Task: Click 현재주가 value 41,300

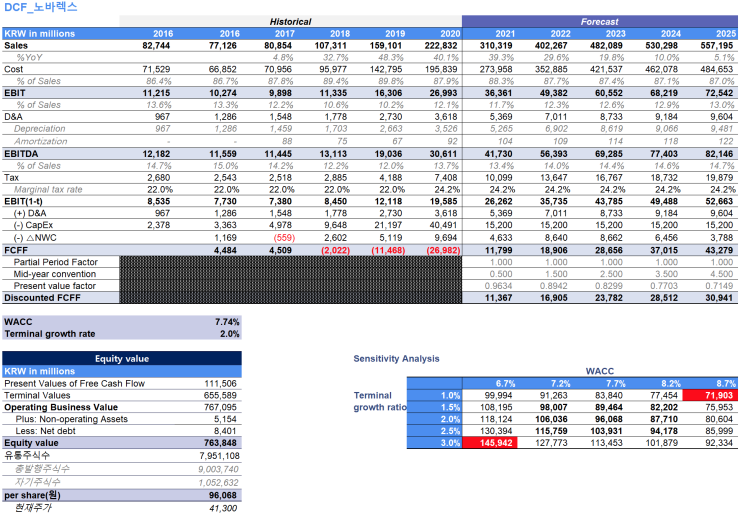Action: (223, 508)
